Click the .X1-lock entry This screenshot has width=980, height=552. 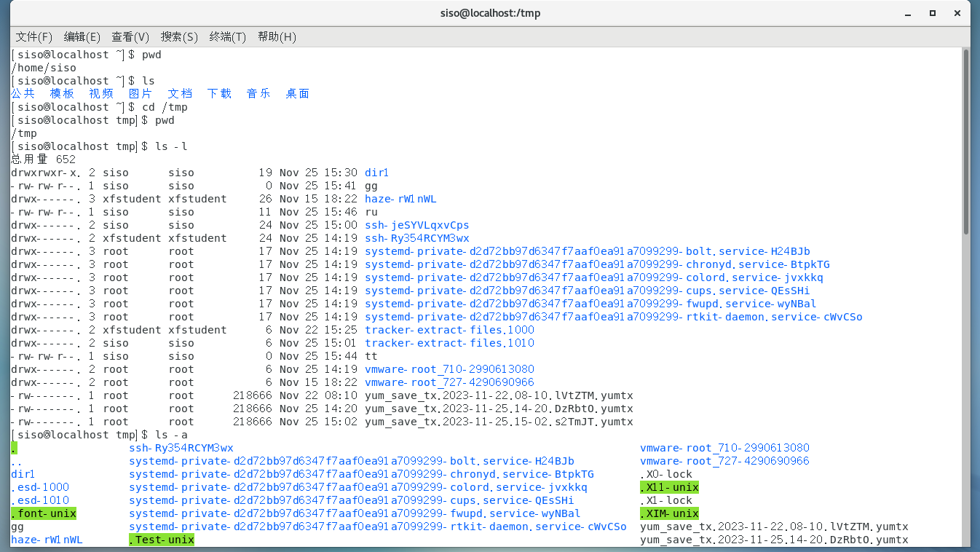(666, 500)
